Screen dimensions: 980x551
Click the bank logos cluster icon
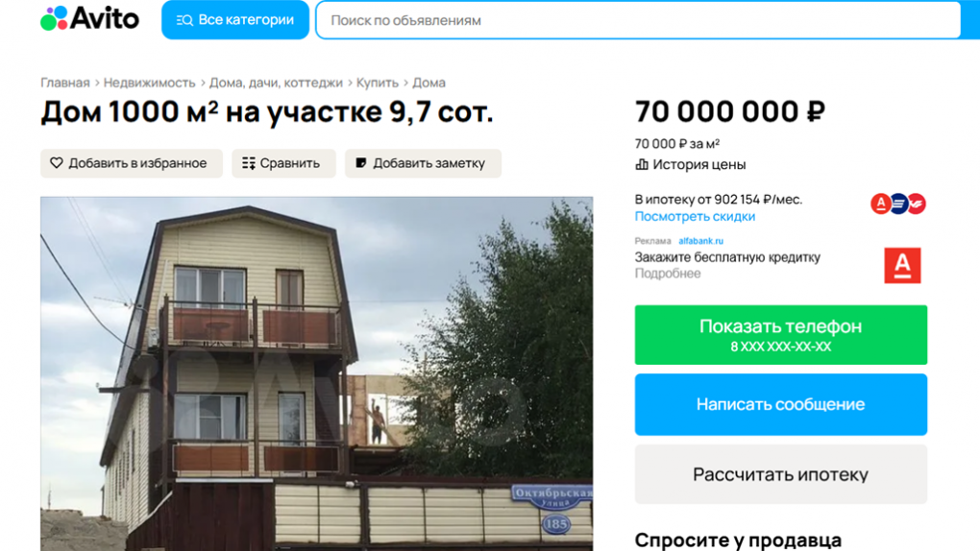[x=898, y=204]
